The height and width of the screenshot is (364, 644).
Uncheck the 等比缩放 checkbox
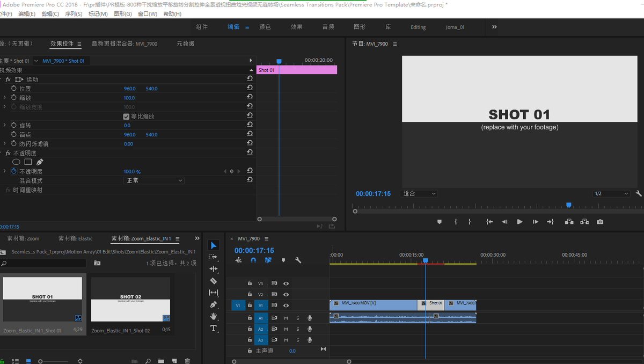[x=126, y=117]
